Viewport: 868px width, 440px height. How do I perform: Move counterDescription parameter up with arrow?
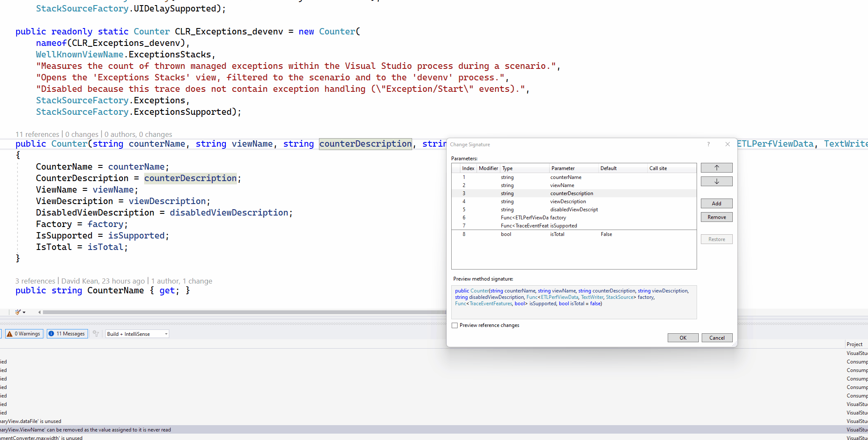click(716, 167)
